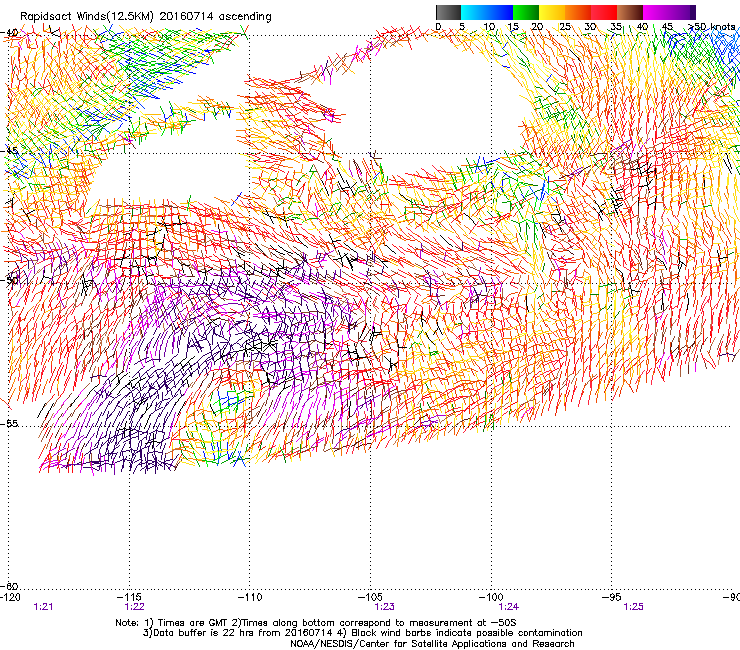Click the -60 latitude axis label
The height and width of the screenshot is (650, 740).
coord(9,586)
